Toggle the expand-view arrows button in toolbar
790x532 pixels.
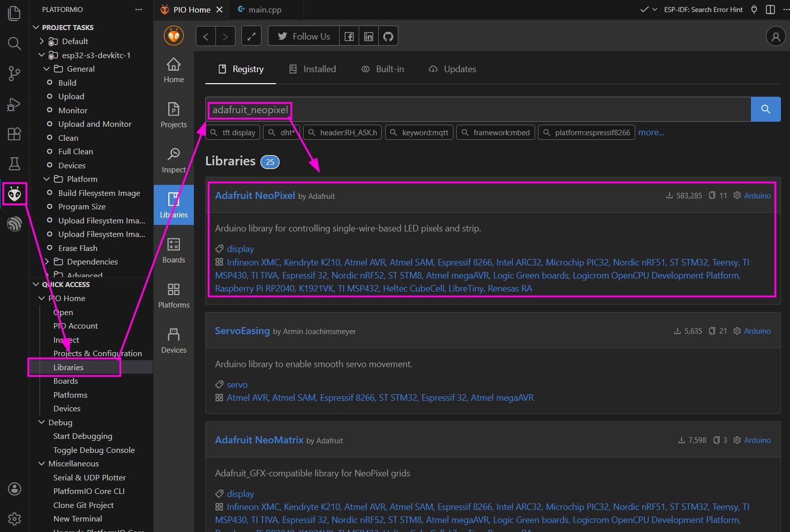point(251,36)
